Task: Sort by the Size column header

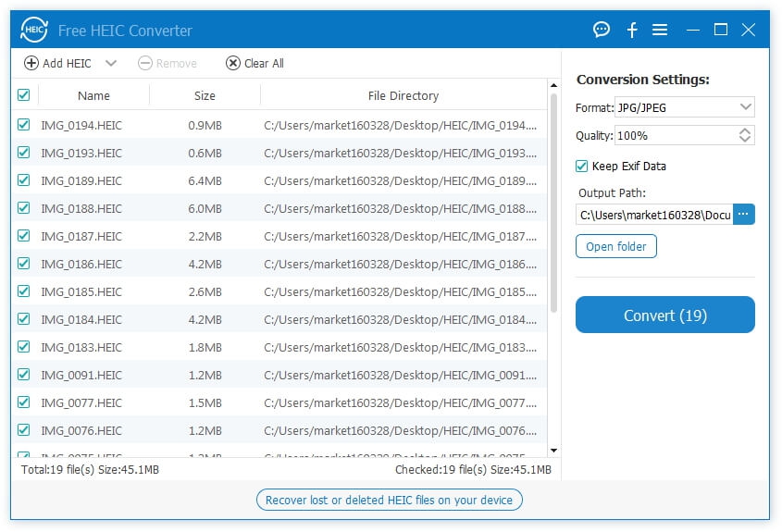Action: (x=205, y=95)
